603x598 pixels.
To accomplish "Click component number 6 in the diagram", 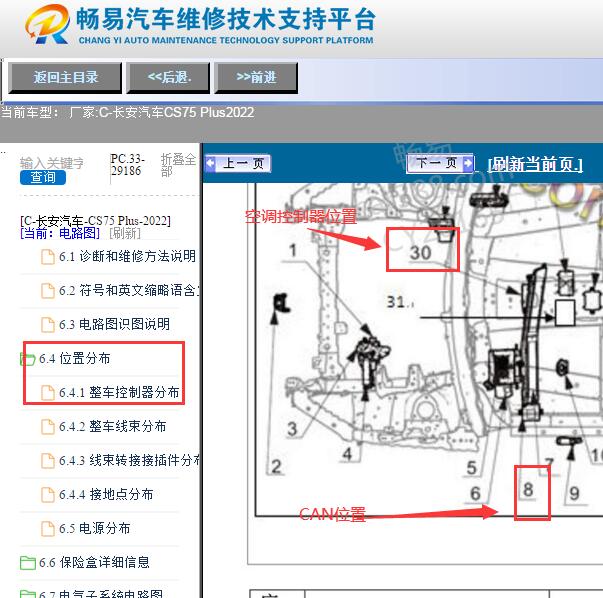I will coord(475,493).
